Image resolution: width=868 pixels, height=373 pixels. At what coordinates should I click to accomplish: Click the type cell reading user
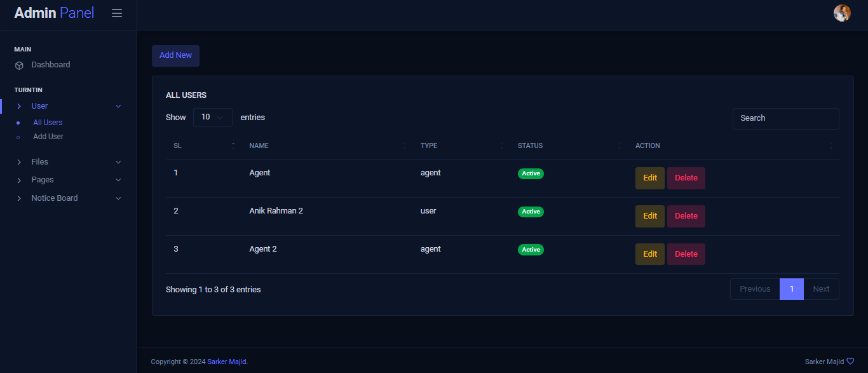(x=428, y=211)
